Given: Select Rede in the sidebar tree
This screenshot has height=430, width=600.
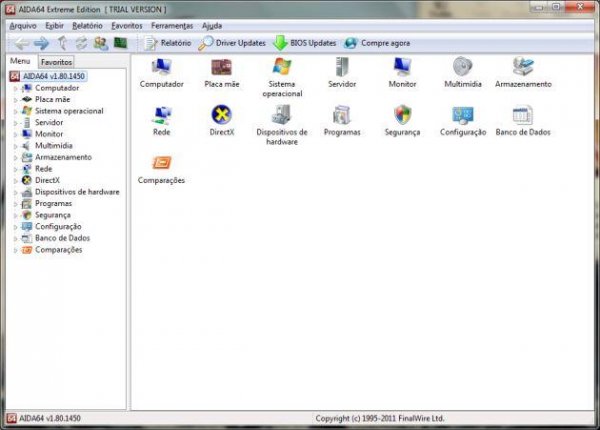Looking at the screenshot, I should coord(44,169).
